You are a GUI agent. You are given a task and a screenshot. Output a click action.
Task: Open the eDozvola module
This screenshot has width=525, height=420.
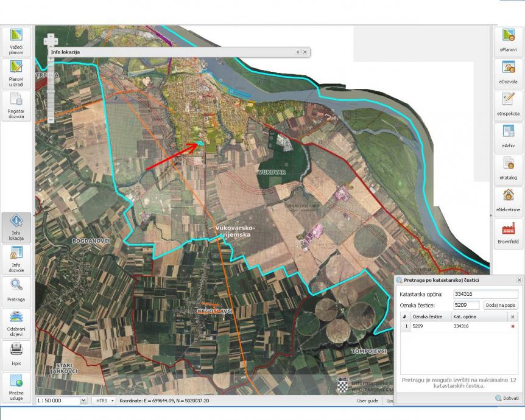pyautogui.click(x=509, y=74)
